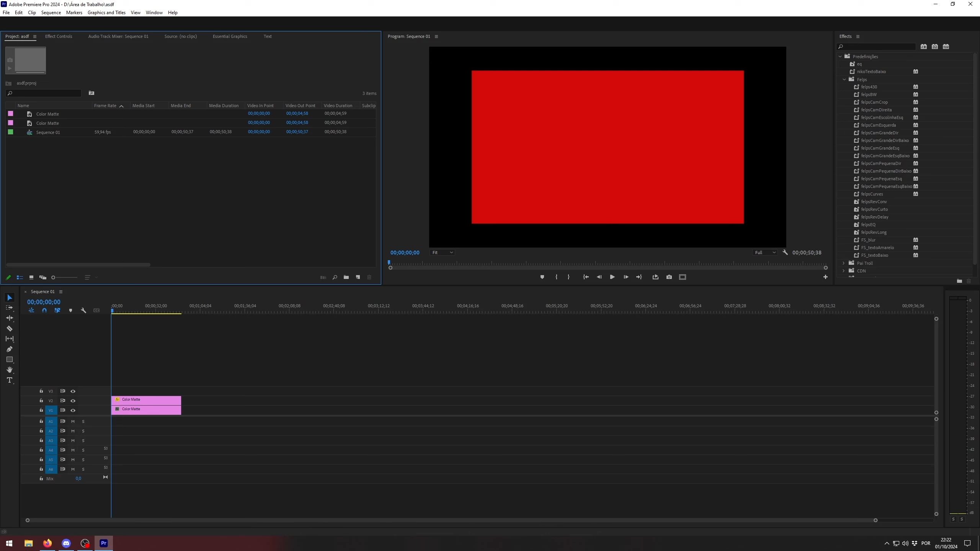
Task: Click the Export Frame camera icon
Action: coord(669,277)
